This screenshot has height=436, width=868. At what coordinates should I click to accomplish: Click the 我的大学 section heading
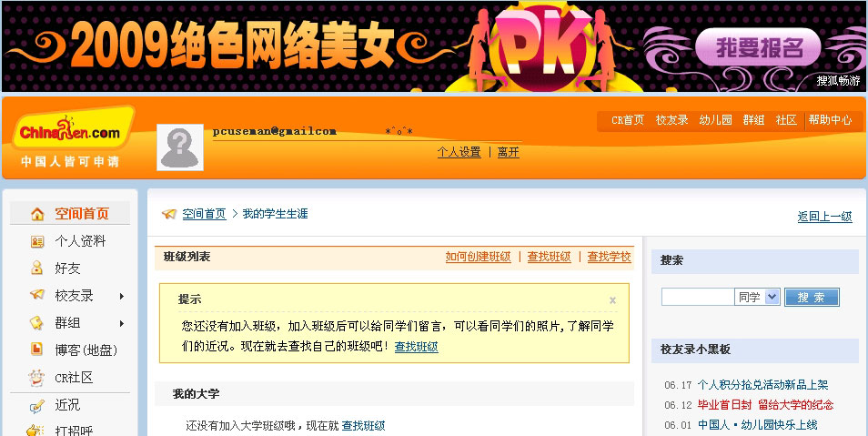[x=196, y=394]
